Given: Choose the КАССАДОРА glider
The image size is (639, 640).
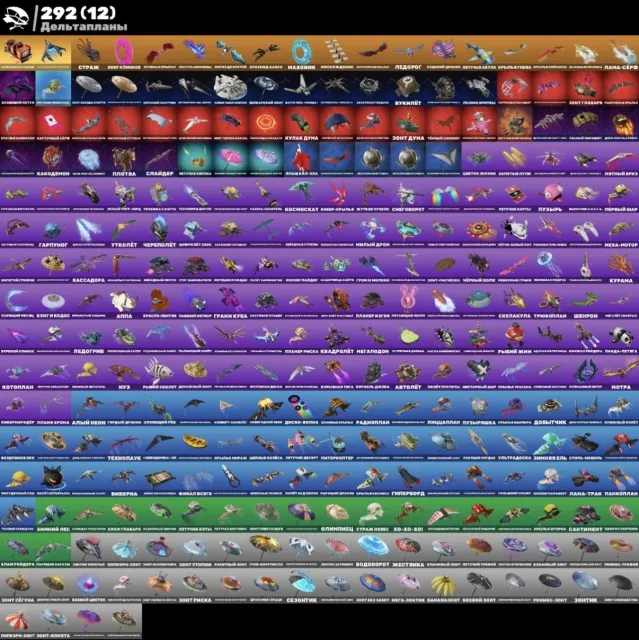Looking at the screenshot, I should point(89,266).
